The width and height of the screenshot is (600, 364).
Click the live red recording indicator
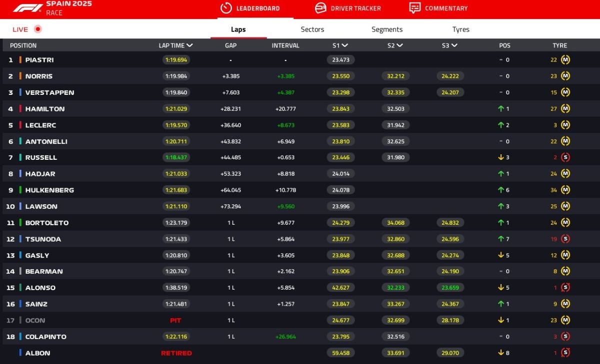(37, 29)
